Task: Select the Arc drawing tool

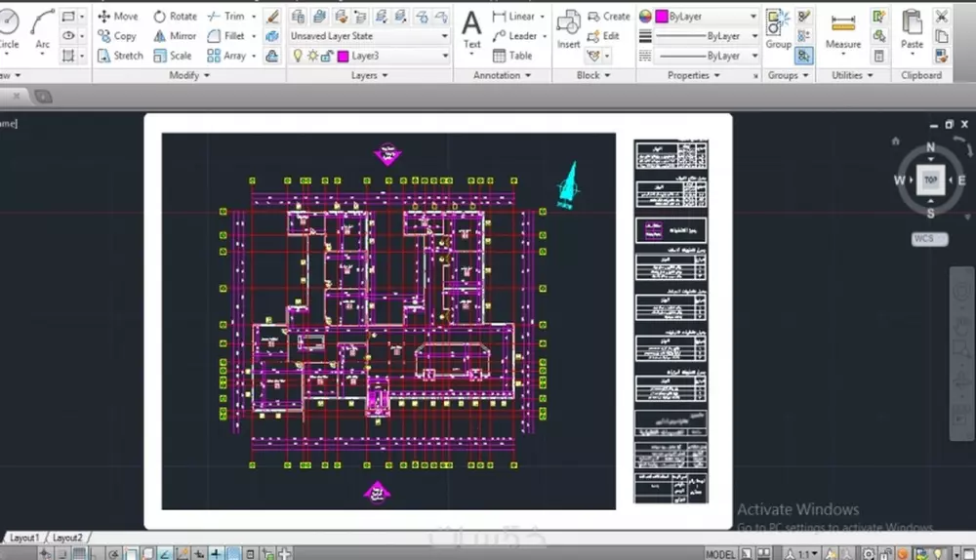Action: point(42,29)
